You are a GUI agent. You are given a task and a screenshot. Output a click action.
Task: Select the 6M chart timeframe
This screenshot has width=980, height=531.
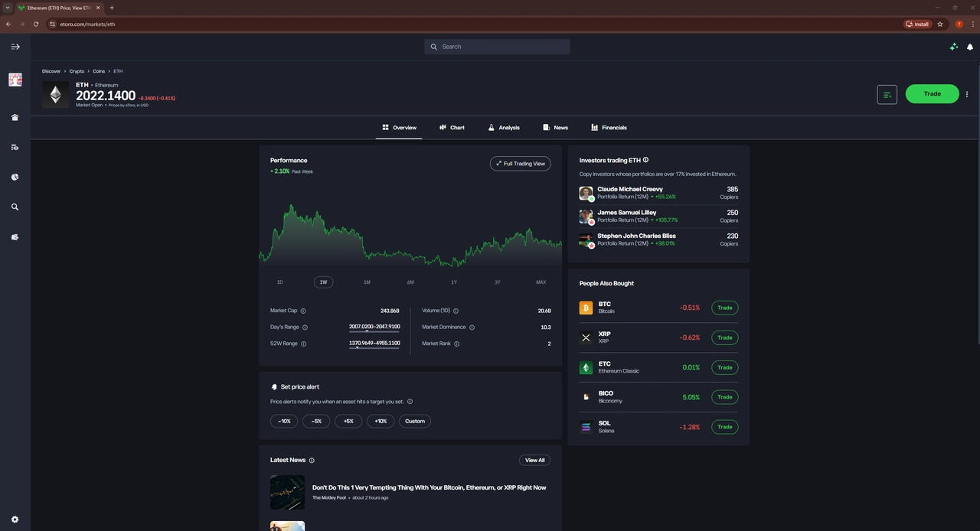410,282
